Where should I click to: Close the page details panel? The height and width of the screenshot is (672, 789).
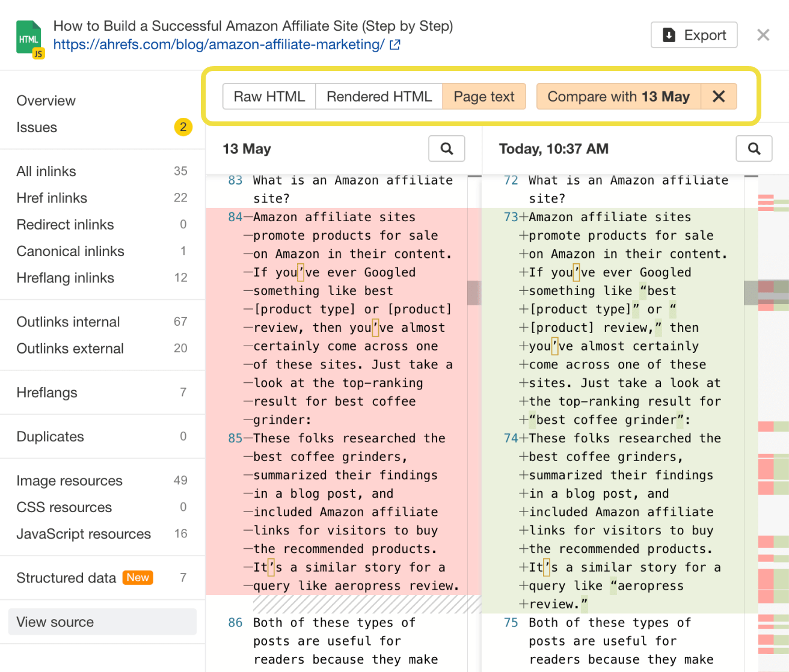click(763, 35)
